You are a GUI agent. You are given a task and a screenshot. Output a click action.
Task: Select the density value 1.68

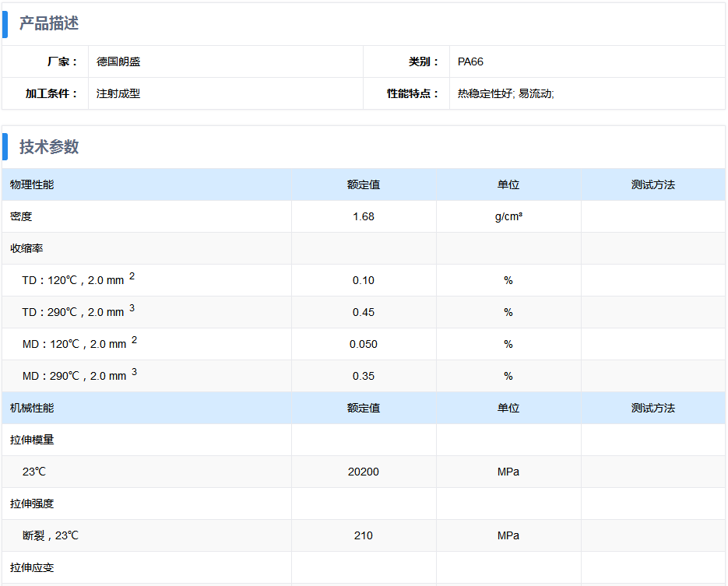[364, 216]
